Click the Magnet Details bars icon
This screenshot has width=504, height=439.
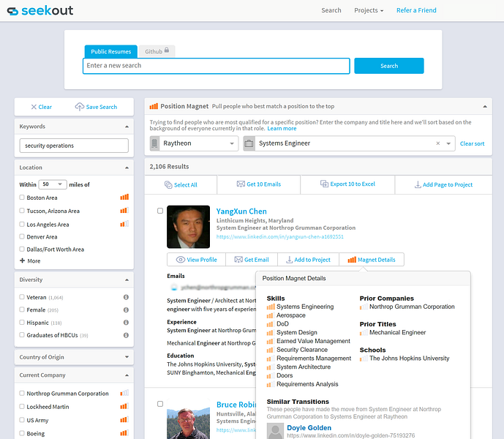(352, 260)
